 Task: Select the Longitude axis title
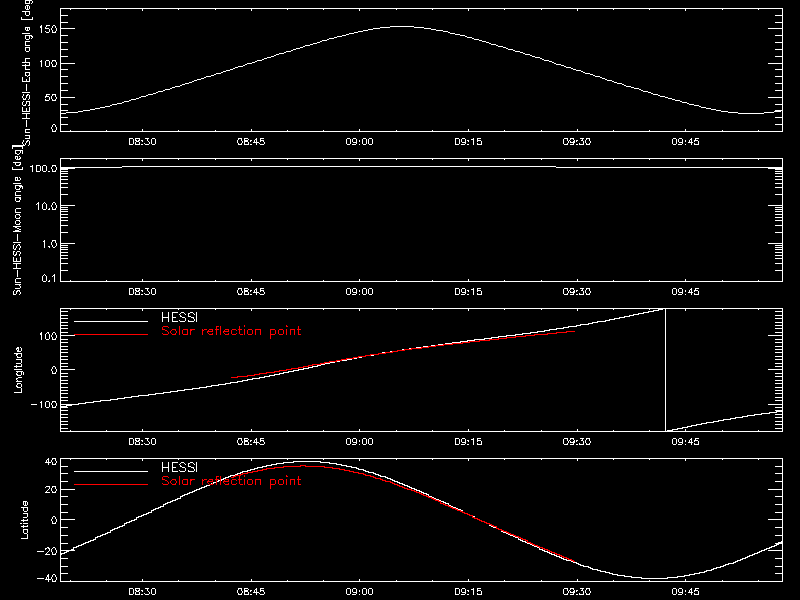18,370
